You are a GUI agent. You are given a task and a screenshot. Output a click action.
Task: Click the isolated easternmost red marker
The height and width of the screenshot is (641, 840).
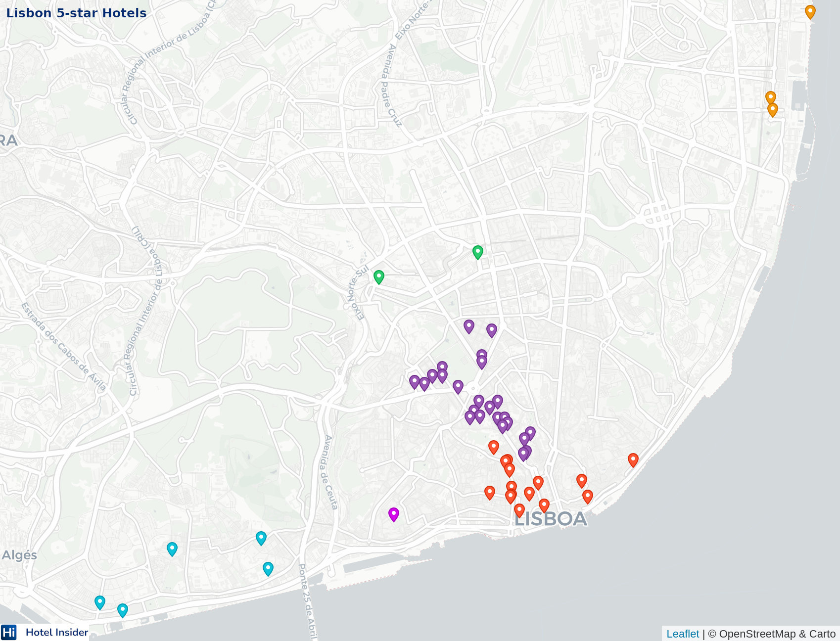pyautogui.click(x=633, y=459)
